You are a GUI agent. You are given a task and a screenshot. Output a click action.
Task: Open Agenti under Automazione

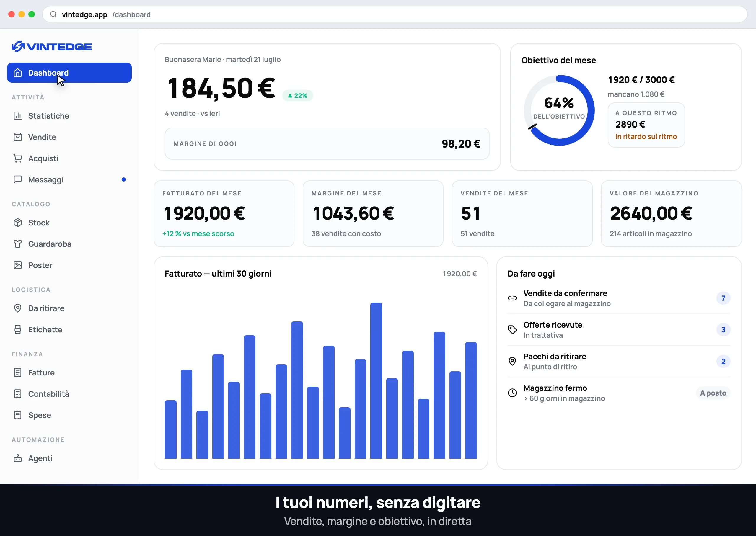pos(69,458)
